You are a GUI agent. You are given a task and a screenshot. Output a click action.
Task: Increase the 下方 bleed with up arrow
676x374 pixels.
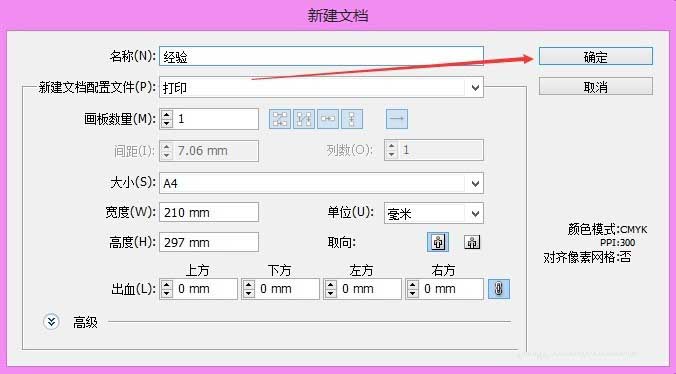248,284
